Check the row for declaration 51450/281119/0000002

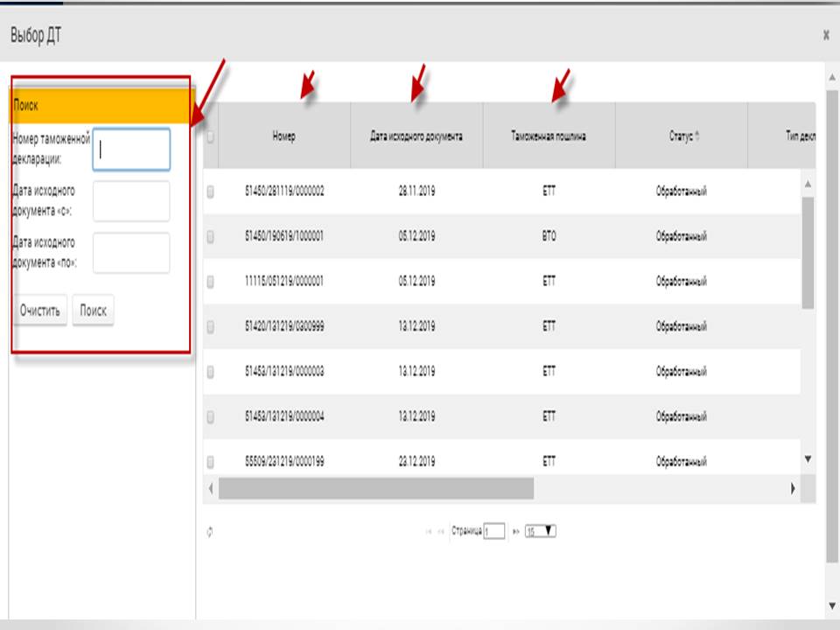click(210, 192)
